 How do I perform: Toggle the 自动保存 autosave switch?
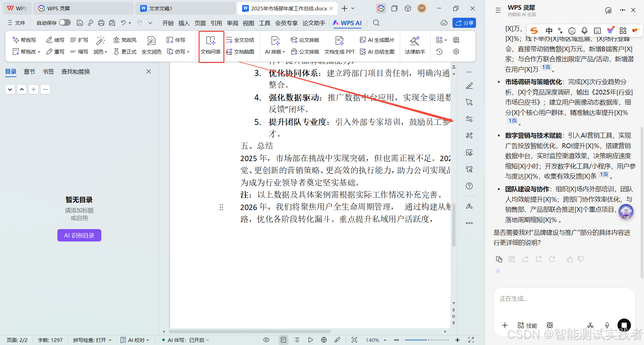(64, 22)
